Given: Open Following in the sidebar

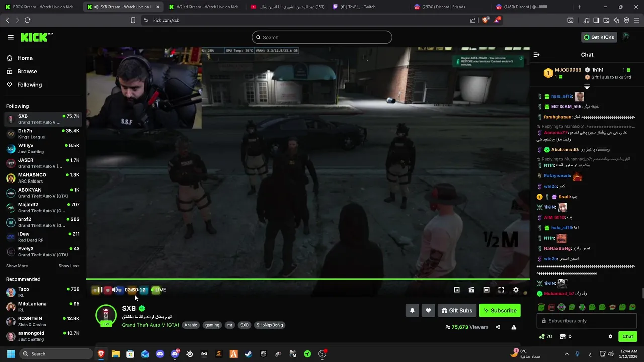Looking at the screenshot, I should pyautogui.click(x=29, y=85).
